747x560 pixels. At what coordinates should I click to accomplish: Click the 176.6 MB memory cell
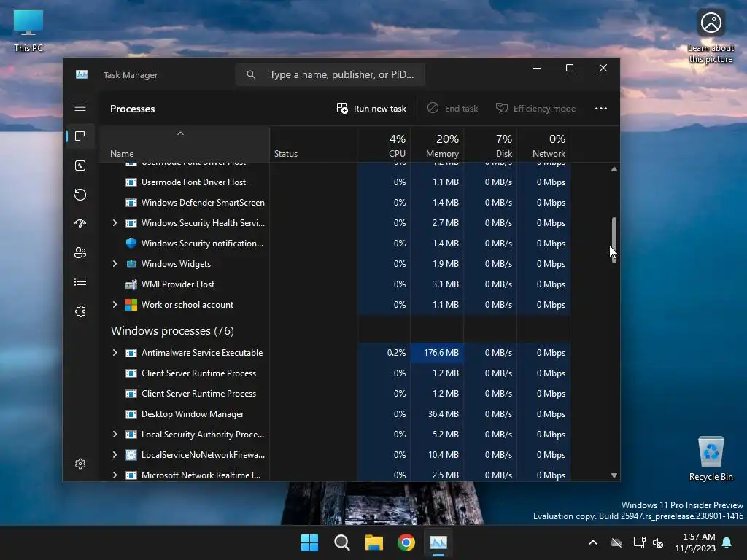(x=437, y=353)
